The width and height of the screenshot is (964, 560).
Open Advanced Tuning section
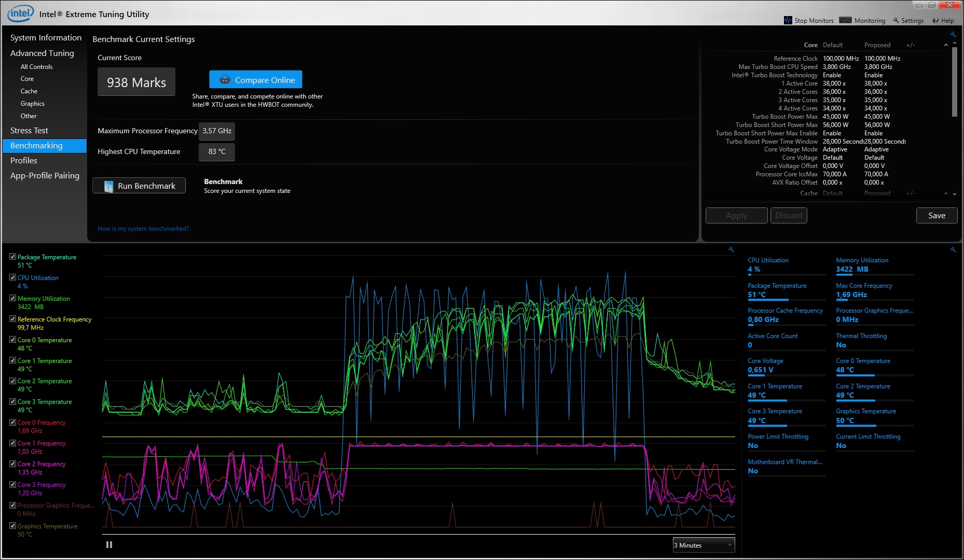42,53
